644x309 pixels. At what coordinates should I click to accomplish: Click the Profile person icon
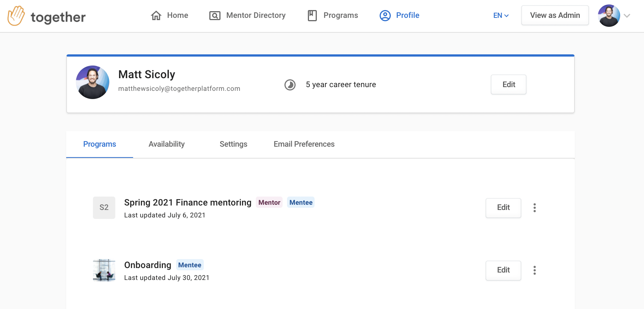click(x=385, y=16)
